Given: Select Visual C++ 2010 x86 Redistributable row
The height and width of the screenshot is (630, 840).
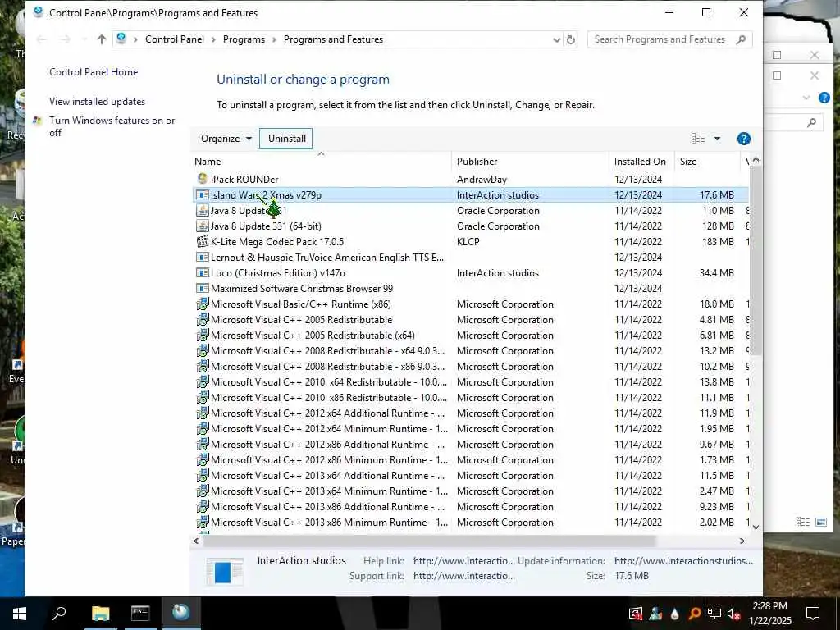Looking at the screenshot, I should pyautogui.click(x=470, y=397).
